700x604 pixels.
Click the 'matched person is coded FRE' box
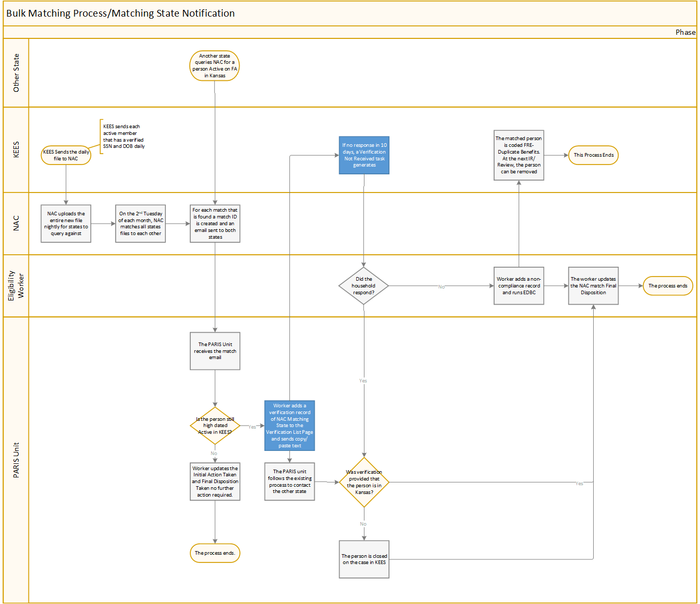pos(519,155)
